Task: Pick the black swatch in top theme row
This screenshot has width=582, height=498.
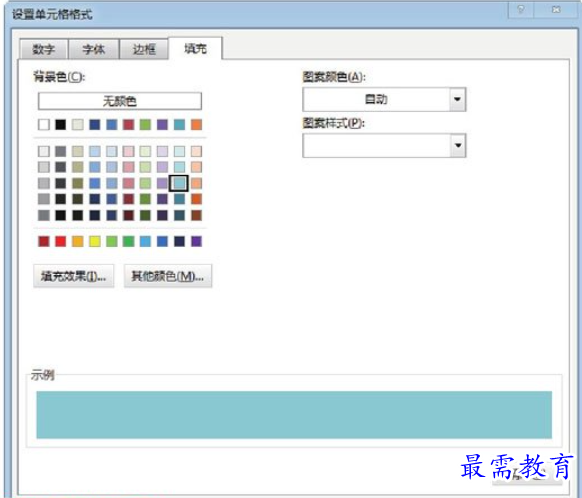Action: (61, 124)
